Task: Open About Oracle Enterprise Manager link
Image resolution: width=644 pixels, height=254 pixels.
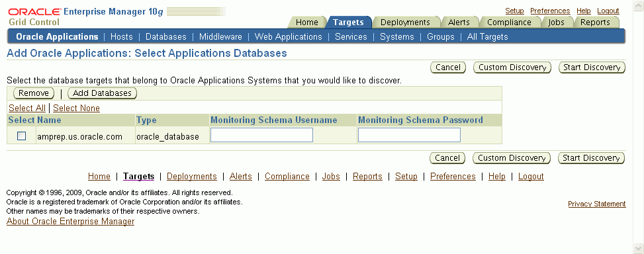Action: 70,222
